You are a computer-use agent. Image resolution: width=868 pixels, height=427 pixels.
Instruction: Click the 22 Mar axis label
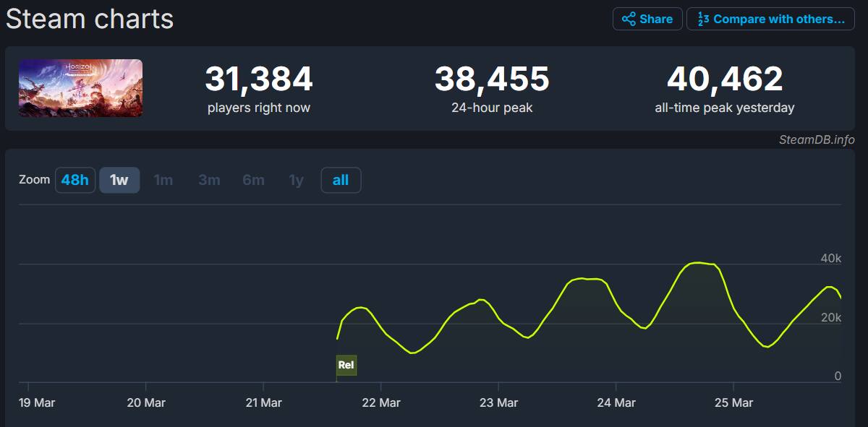click(380, 402)
